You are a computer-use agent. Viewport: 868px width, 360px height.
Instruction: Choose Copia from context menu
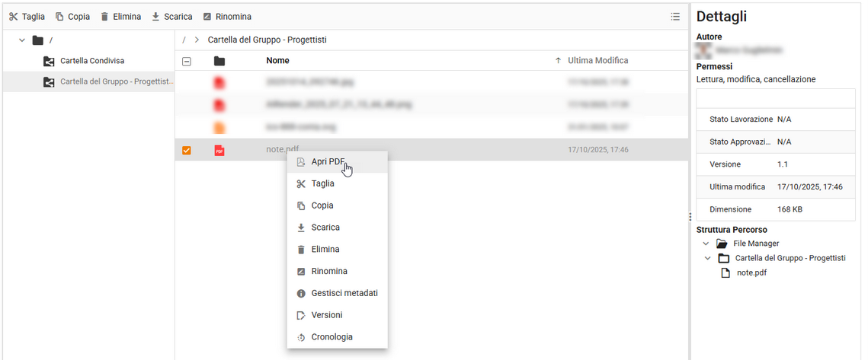pos(337,205)
